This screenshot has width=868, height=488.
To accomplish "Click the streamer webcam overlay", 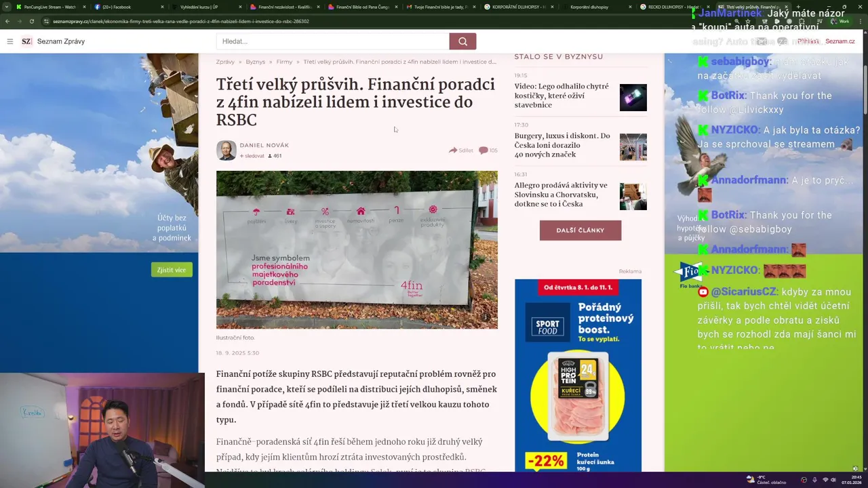I will tap(102, 430).
